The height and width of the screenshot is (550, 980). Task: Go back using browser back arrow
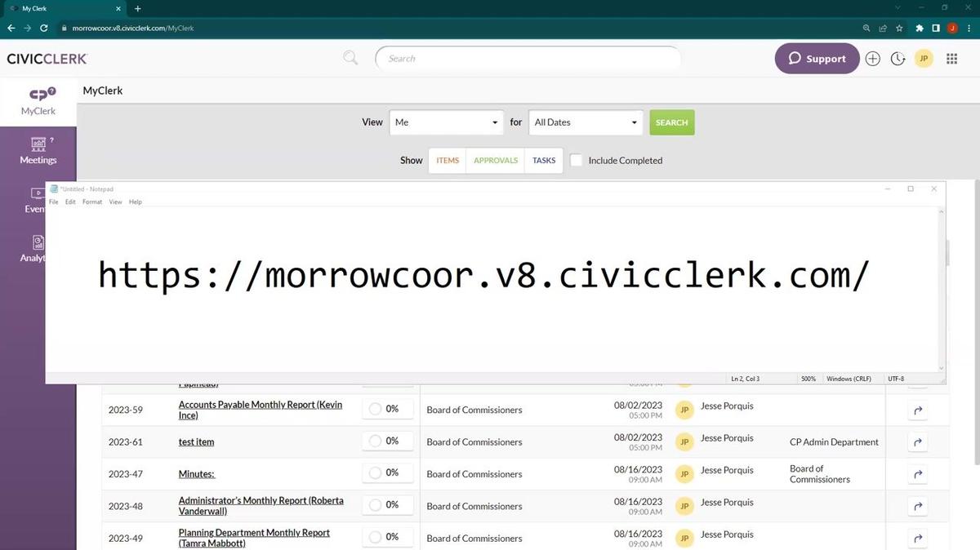click(x=11, y=28)
